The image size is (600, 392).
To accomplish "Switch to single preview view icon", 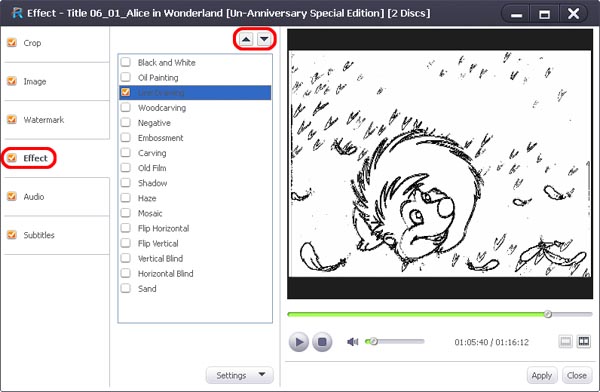I will point(566,341).
